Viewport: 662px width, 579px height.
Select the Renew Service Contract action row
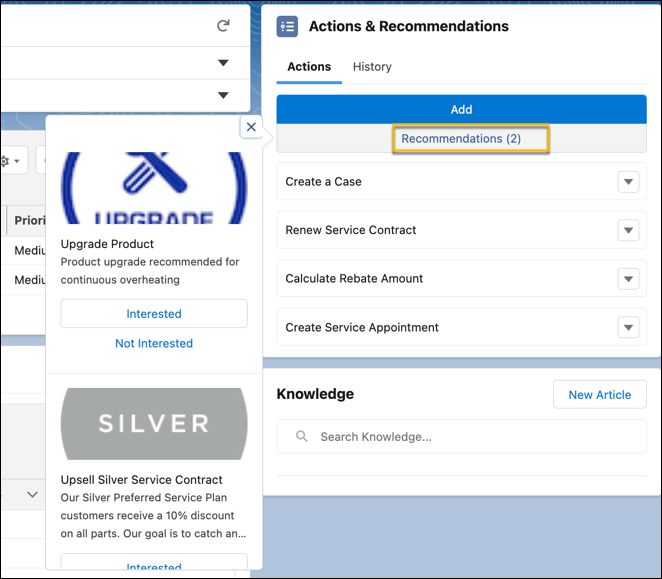(461, 230)
